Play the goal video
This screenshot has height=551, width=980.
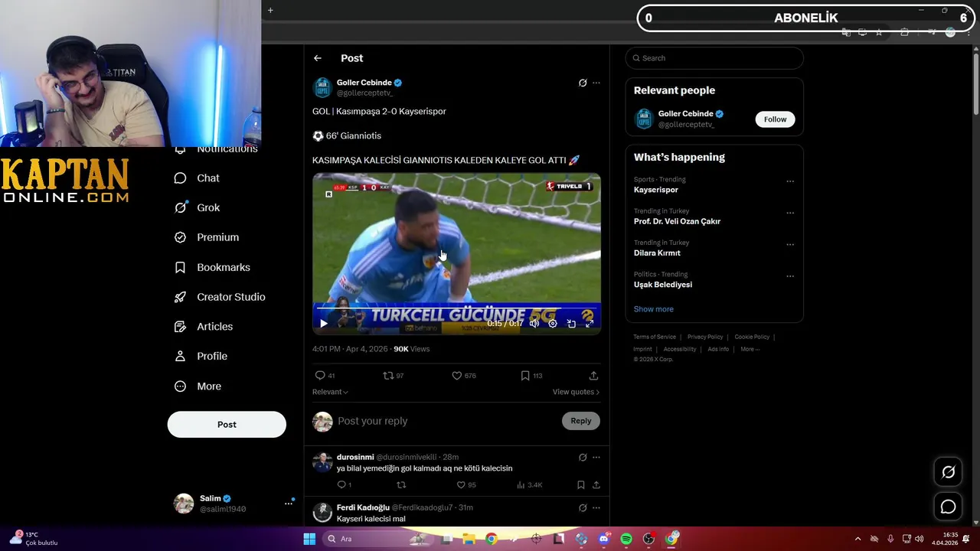tap(323, 324)
